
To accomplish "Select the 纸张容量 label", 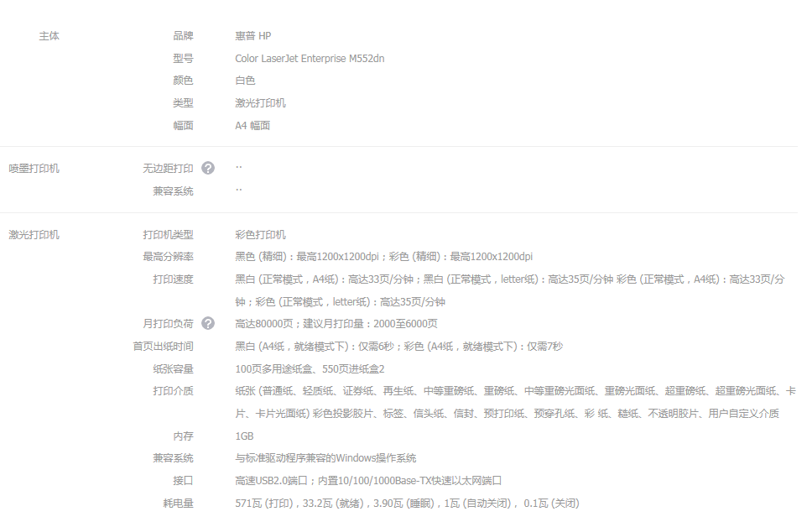I will pyautogui.click(x=173, y=369).
